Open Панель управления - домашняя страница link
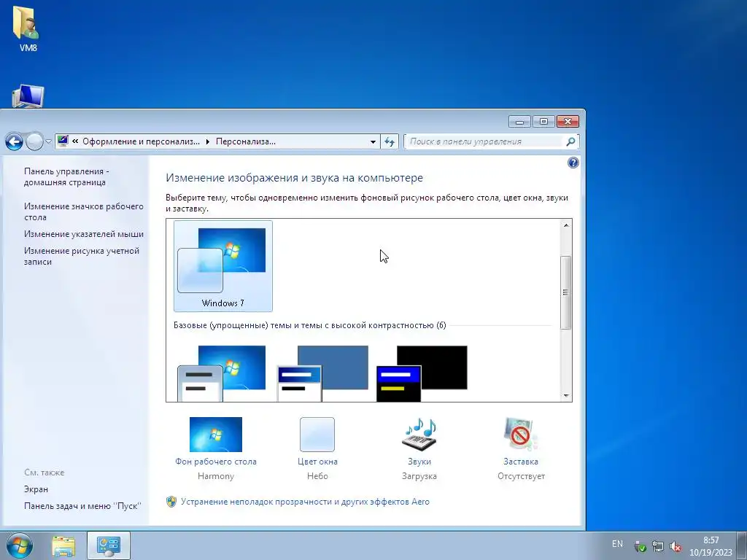Screen dimensions: 747x560 pos(66,176)
